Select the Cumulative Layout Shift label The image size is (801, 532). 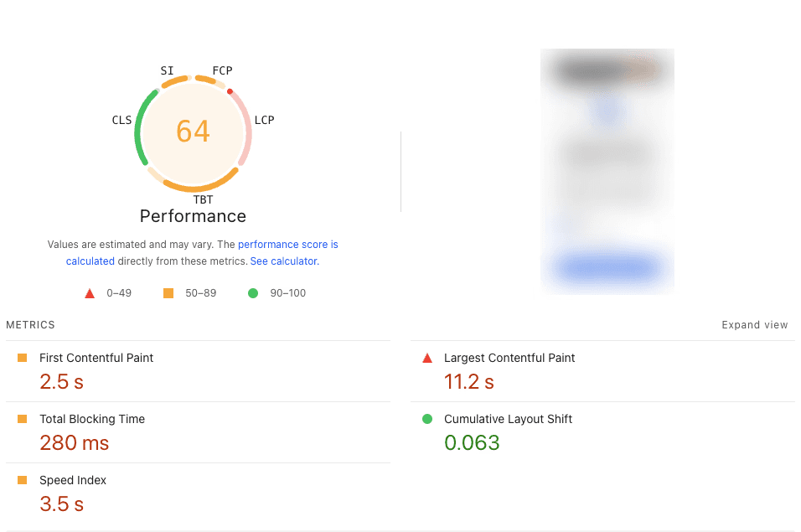[x=508, y=419]
